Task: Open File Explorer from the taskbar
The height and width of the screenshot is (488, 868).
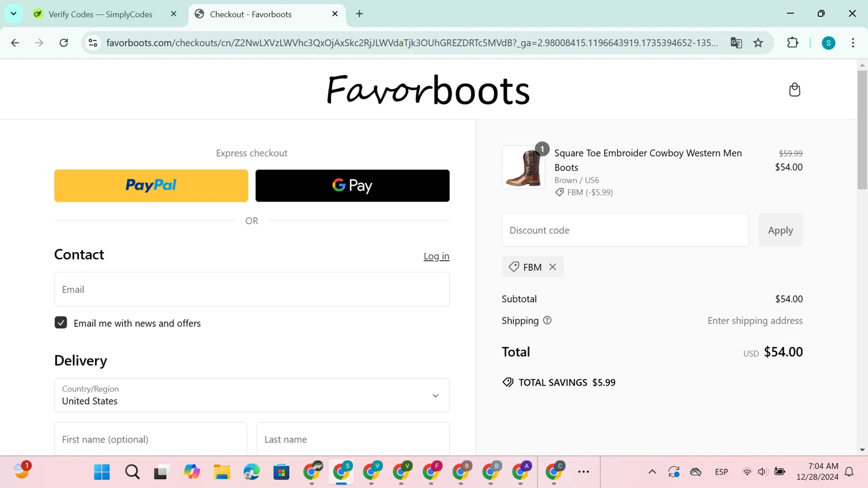Action: pos(222,472)
